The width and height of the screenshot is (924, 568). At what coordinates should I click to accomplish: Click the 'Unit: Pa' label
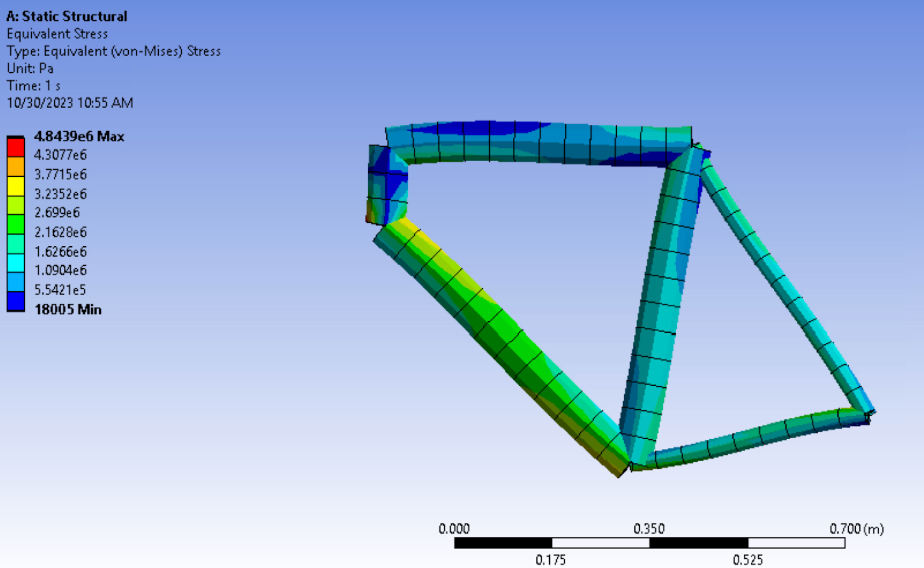tap(30, 68)
